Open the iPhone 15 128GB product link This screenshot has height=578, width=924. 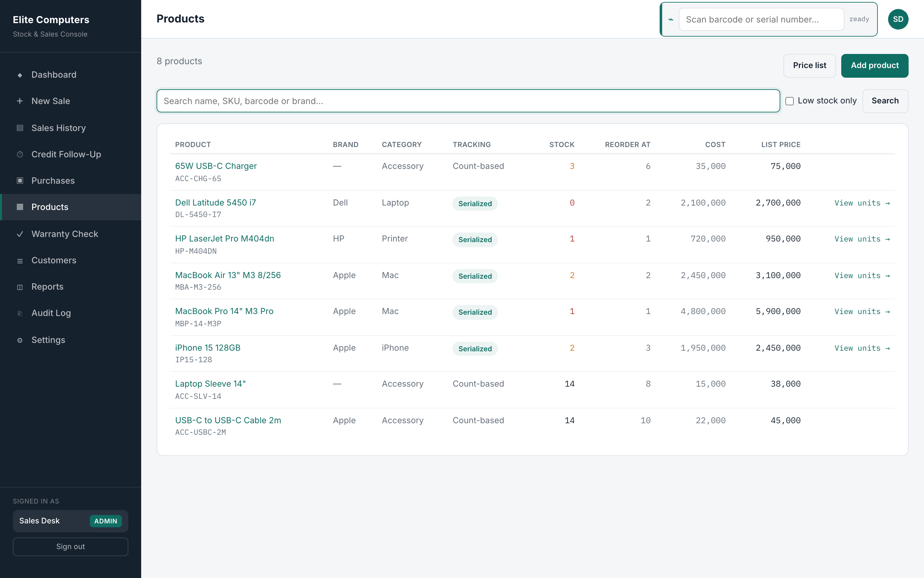pos(208,347)
